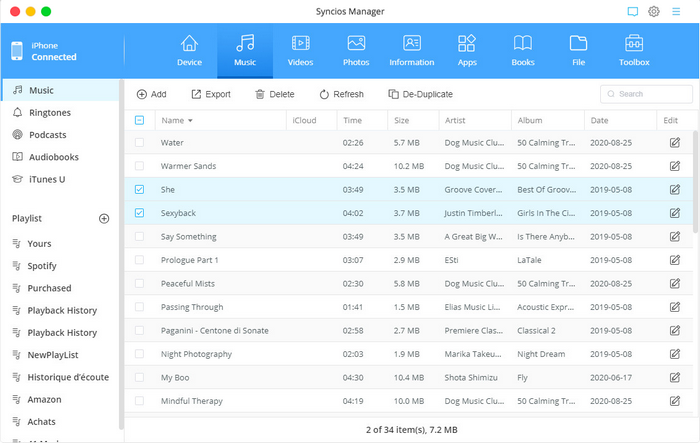The height and width of the screenshot is (443, 700).
Task: Check the box for Say Something
Action: tap(139, 236)
